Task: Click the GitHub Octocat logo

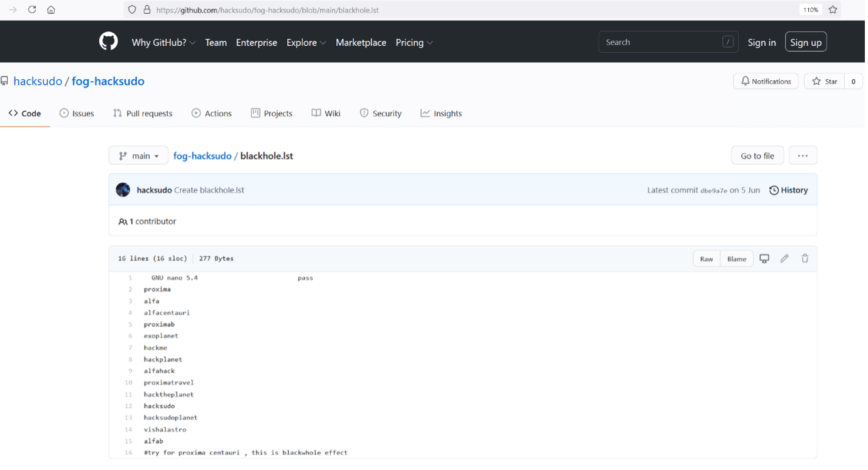Action: tap(108, 42)
